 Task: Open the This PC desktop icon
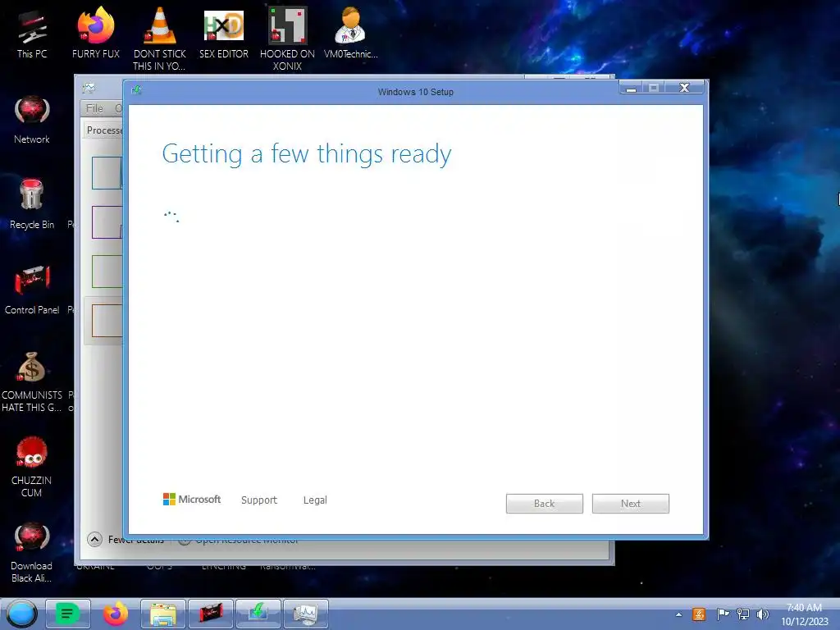(32, 33)
